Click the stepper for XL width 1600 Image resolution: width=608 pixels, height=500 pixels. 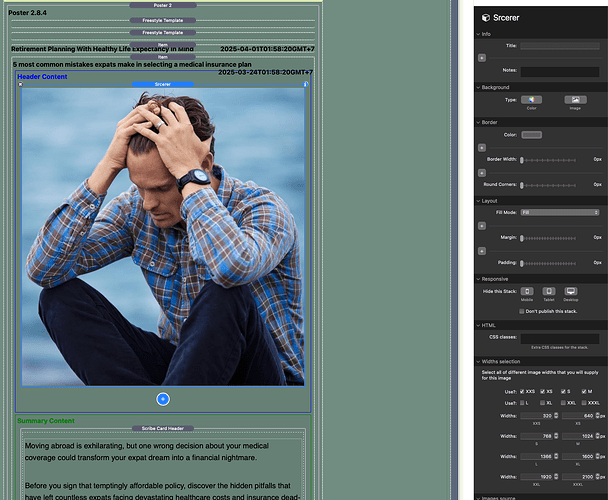pyautogui.click(x=597, y=456)
